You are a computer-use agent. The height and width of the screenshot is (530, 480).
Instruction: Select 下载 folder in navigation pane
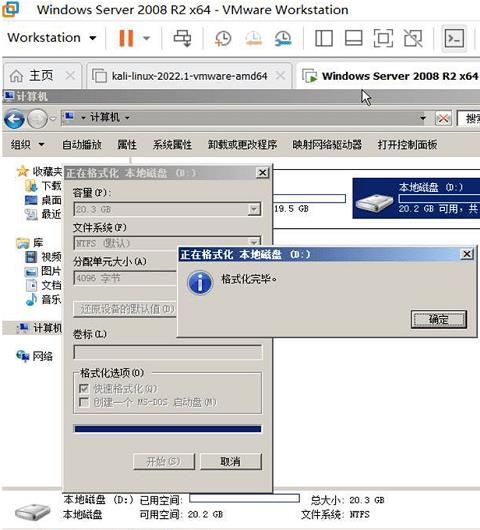pos(44,186)
